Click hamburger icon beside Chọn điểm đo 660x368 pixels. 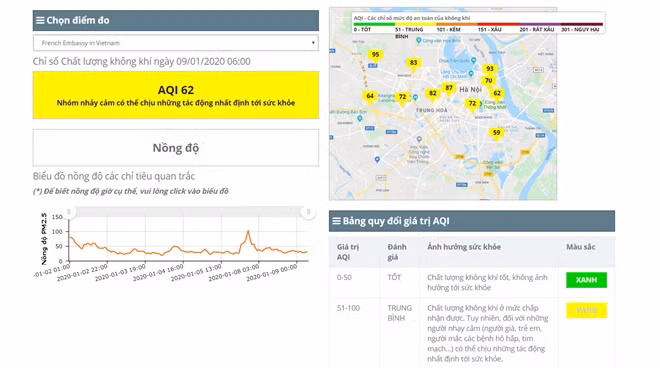pyautogui.click(x=40, y=20)
